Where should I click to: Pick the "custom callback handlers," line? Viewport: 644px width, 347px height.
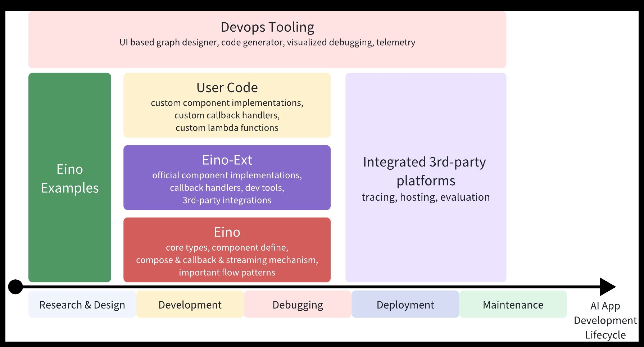click(227, 115)
